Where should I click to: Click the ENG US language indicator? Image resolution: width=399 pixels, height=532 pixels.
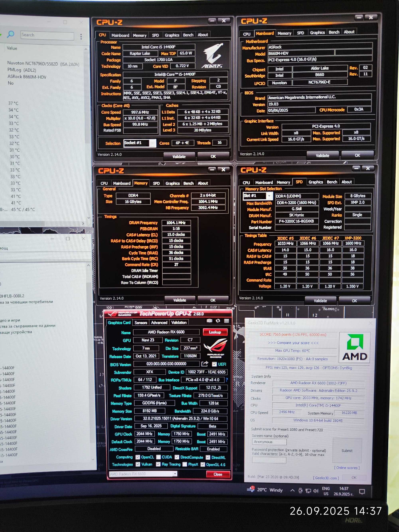pyautogui.click(x=326, y=491)
